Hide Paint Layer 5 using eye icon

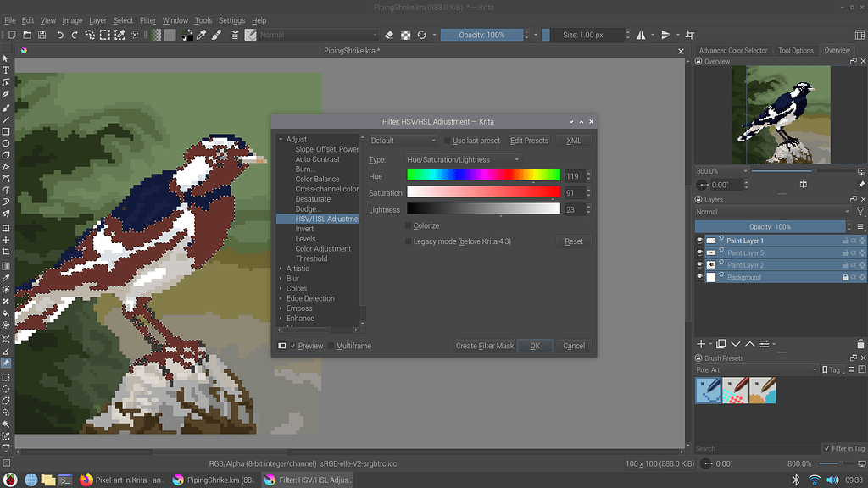point(700,252)
